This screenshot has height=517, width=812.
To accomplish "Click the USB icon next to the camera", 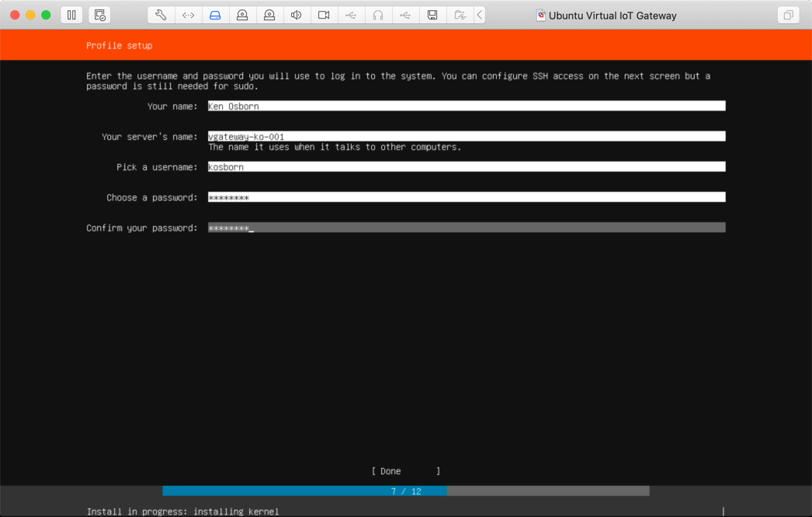I will click(351, 15).
